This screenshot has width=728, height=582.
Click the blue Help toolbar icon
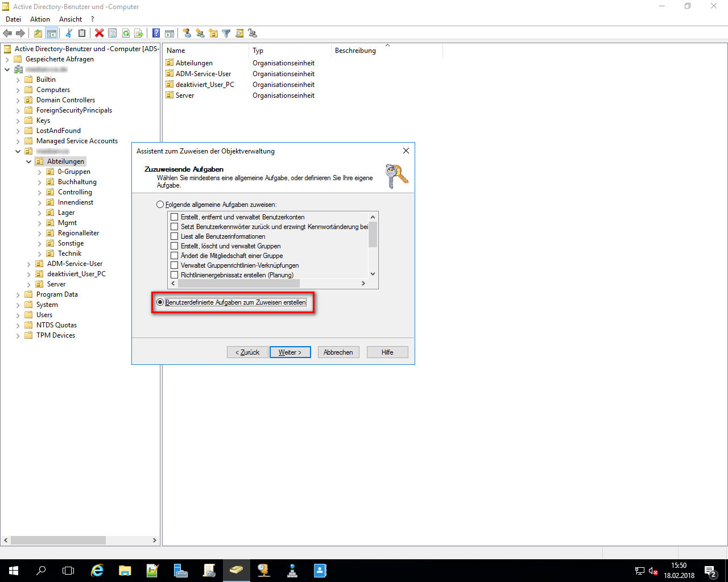click(156, 34)
